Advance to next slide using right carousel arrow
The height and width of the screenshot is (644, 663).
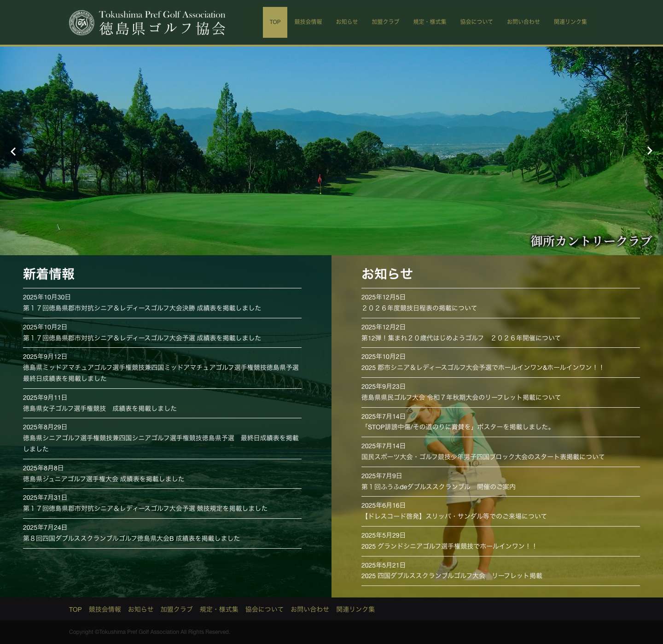[x=649, y=151]
